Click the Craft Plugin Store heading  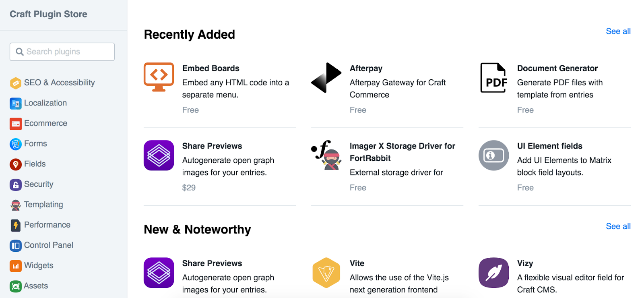tap(48, 14)
